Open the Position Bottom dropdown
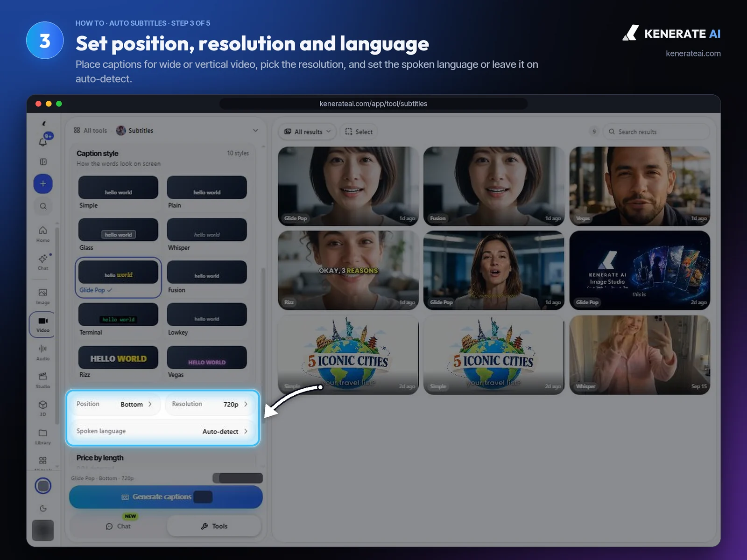Image resolution: width=747 pixels, height=560 pixels. [x=116, y=404]
